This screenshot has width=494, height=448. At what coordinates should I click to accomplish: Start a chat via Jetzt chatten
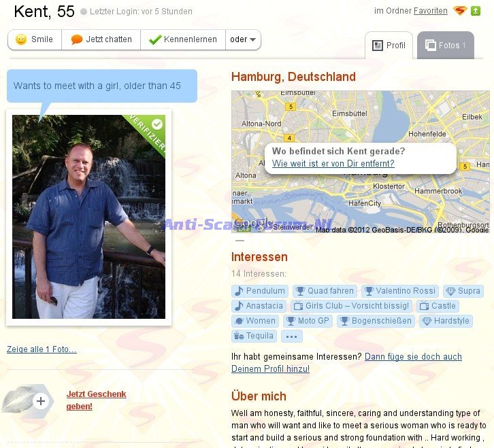101,39
